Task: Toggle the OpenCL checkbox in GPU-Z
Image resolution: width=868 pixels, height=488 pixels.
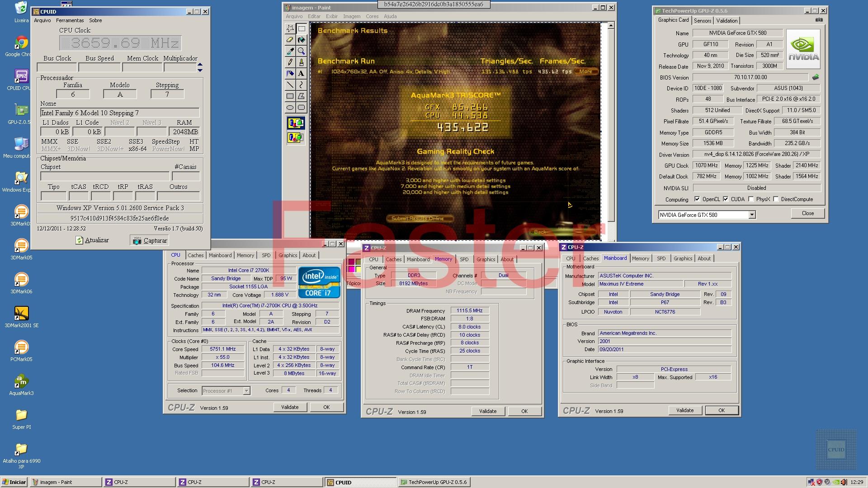Action: pos(697,199)
